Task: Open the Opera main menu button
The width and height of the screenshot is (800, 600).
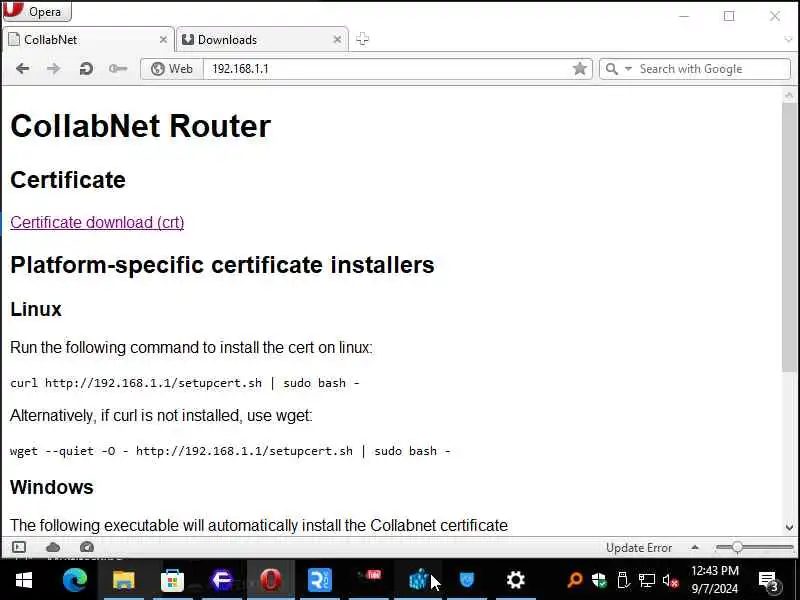Action: 37,11
